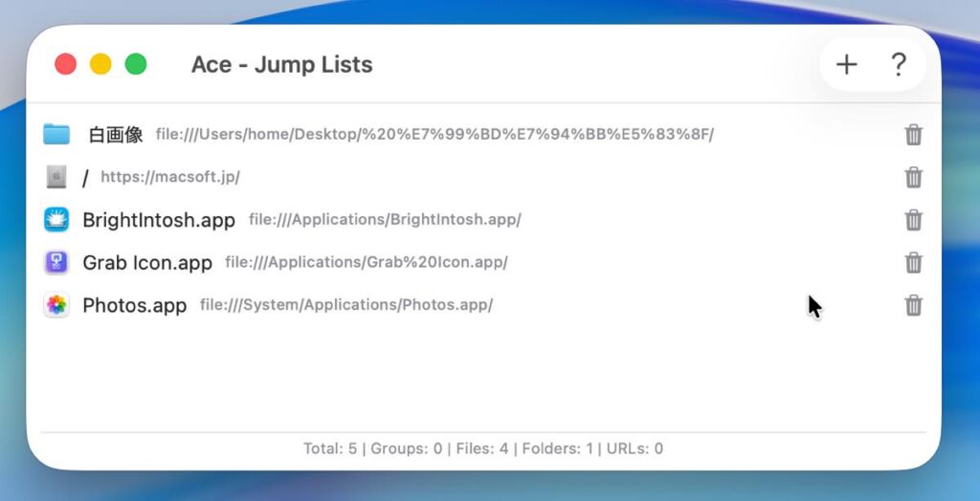
Task: Click the Ace - Jump Lists window title
Action: coord(282,65)
